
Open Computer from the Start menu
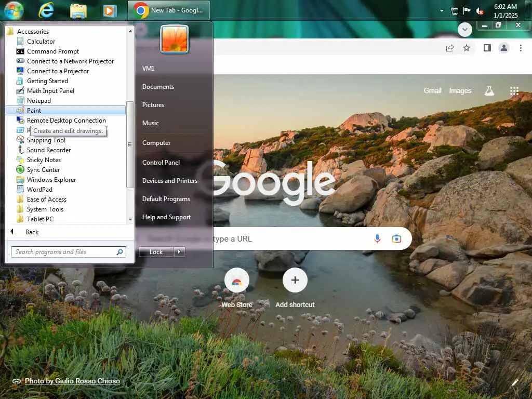click(x=156, y=142)
